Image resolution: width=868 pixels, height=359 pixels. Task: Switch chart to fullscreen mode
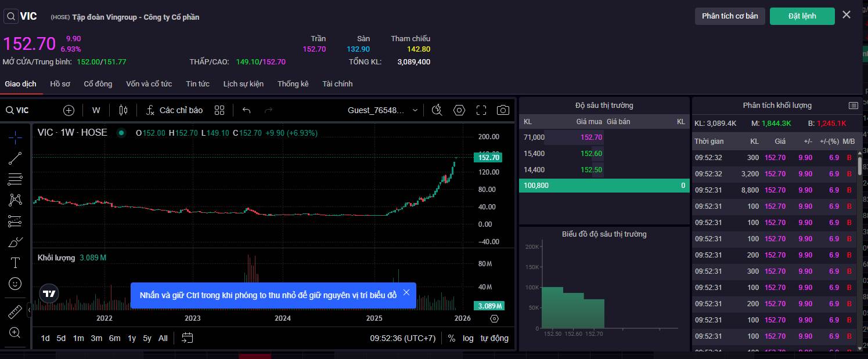(481, 110)
